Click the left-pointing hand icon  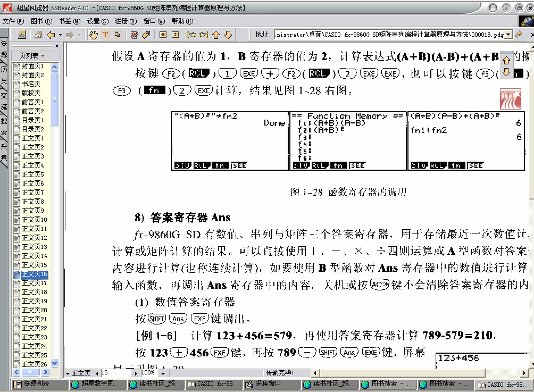coord(191,35)
